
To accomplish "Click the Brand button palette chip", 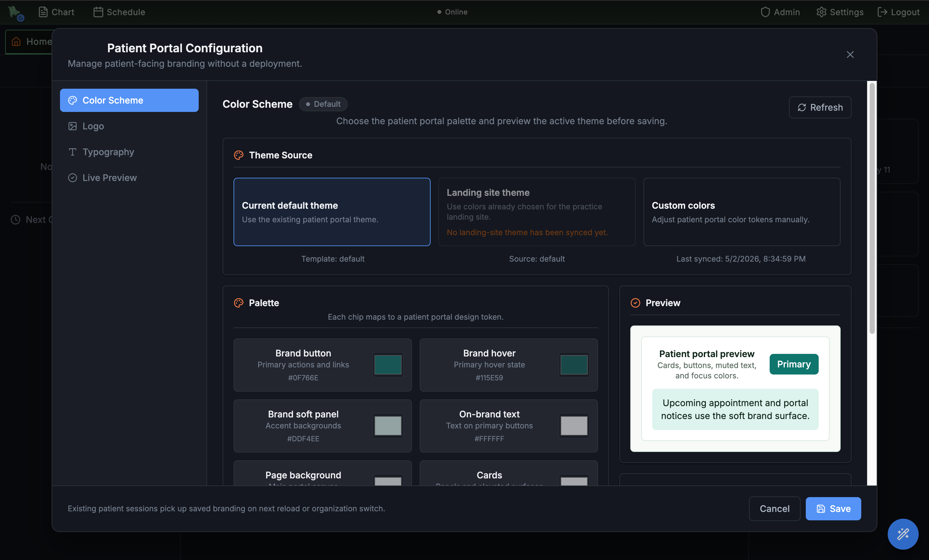I will [x=322, y=365].
